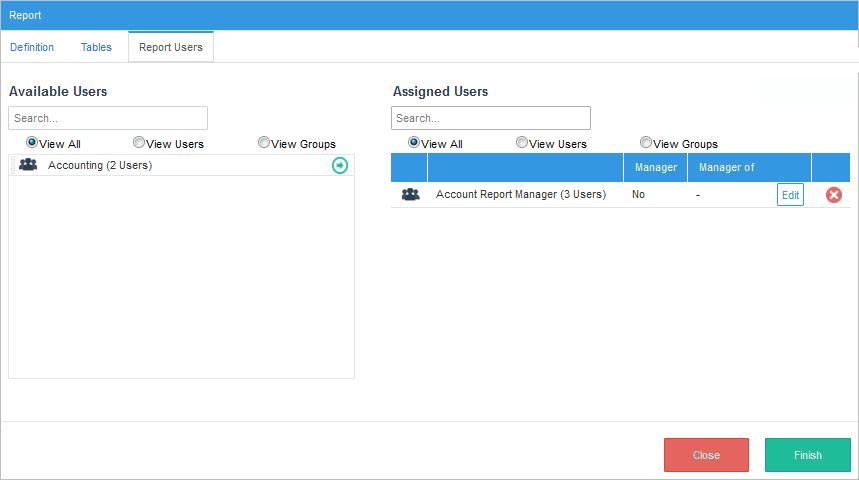Click the Accounting group icon
The height and width of the screenshot is (480, 859).
coord(28,165)
